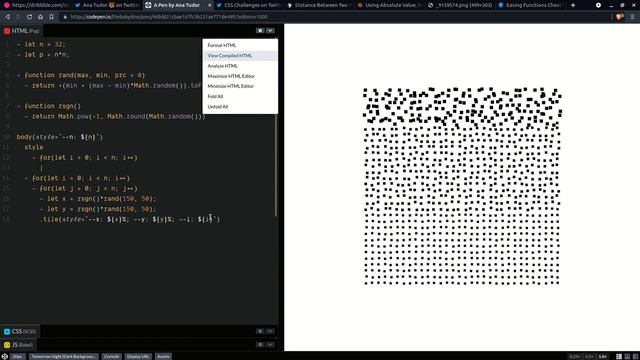Screen dimensions: 640x360
Task: Open HTML editor settings gear
Action: [260, 31]
